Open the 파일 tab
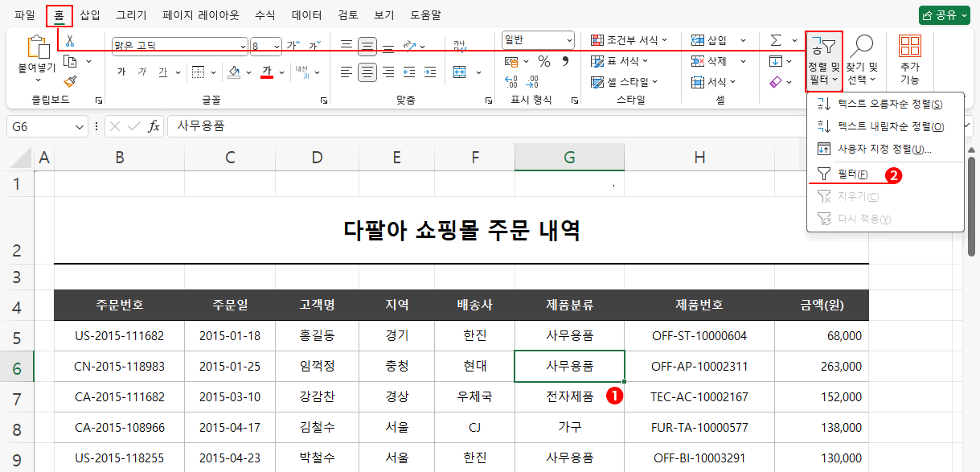Screen dimensions: 980x472 click(x=25, y=14)
